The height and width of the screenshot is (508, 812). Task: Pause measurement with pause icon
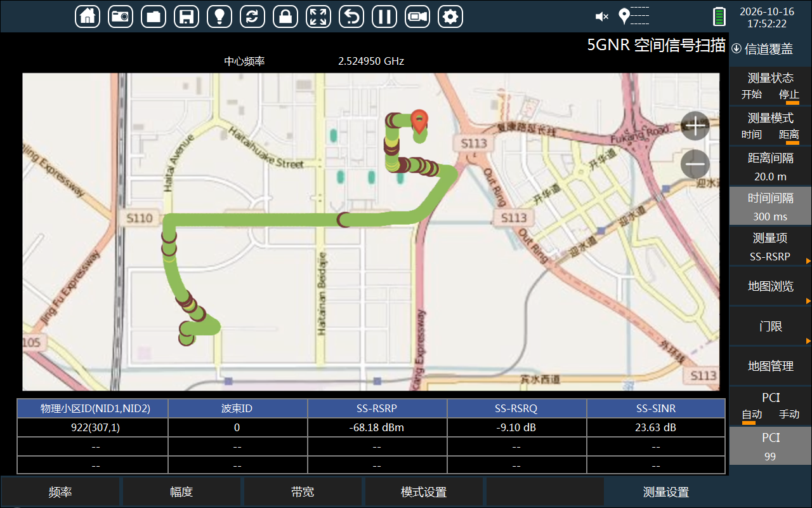(x=384, y=17)
